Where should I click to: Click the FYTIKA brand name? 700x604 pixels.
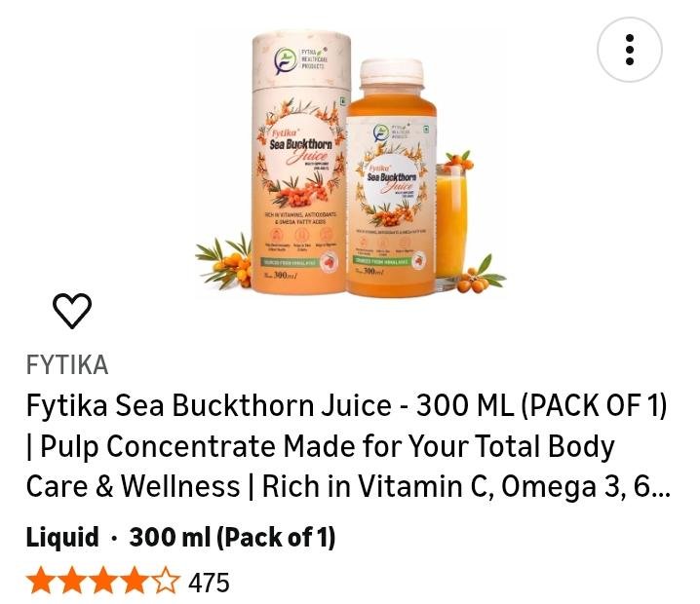pyautogui.click(x=67, y=365)
